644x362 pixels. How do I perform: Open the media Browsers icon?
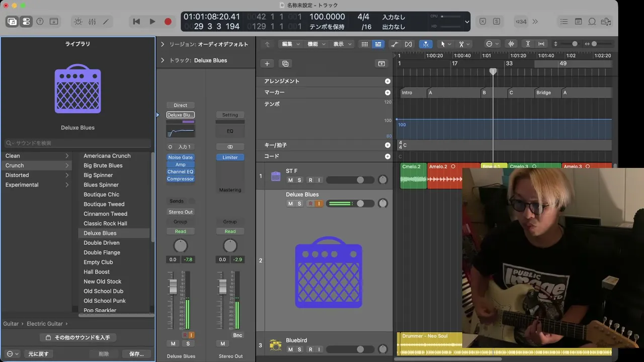click(606, 22)
